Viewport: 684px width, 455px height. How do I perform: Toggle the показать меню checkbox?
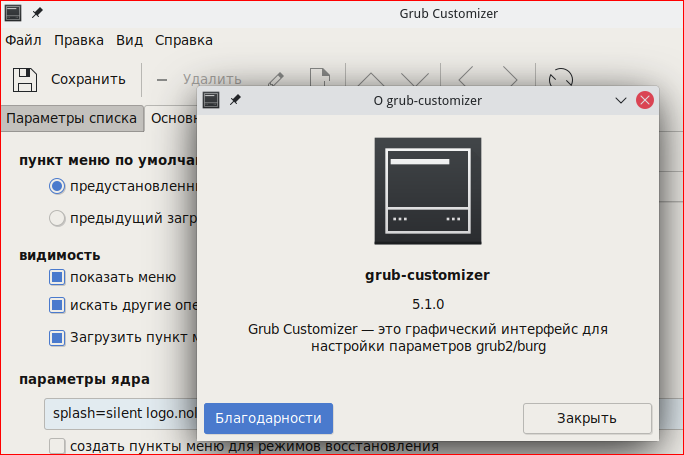(57, 277)
